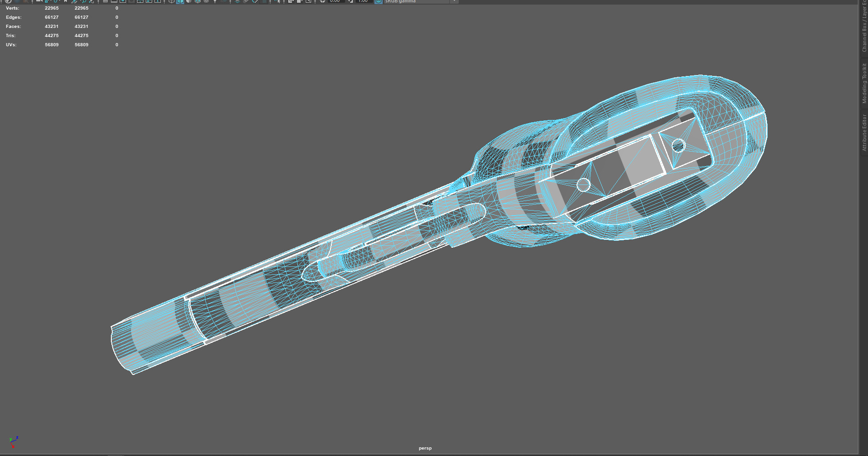Open camera Bookmarks icon
Screen dimensions: 868x456
pos(66,1)
